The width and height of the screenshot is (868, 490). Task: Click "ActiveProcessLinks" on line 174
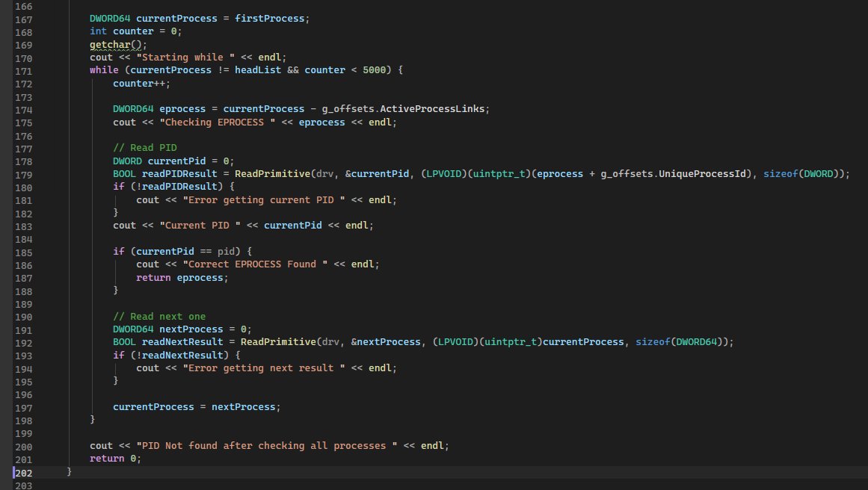tap(432, 108)
